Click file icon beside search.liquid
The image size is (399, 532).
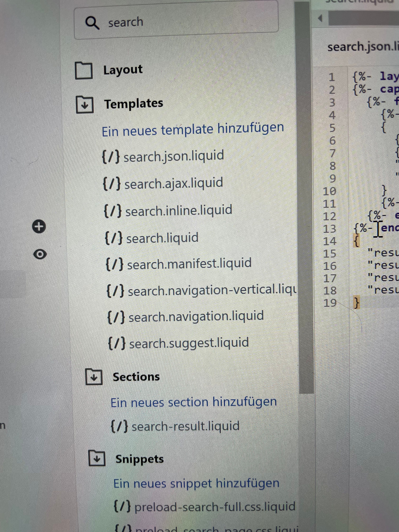coord(113,238)
